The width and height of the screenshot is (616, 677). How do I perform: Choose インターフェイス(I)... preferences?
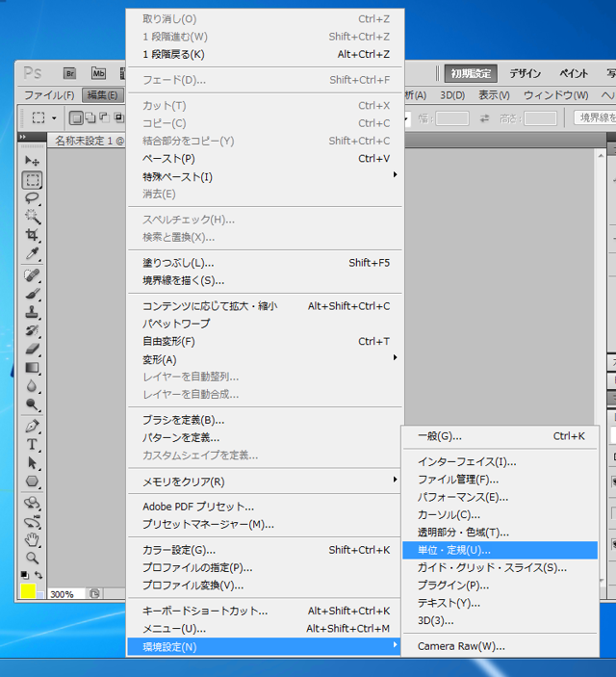[500, 462]
